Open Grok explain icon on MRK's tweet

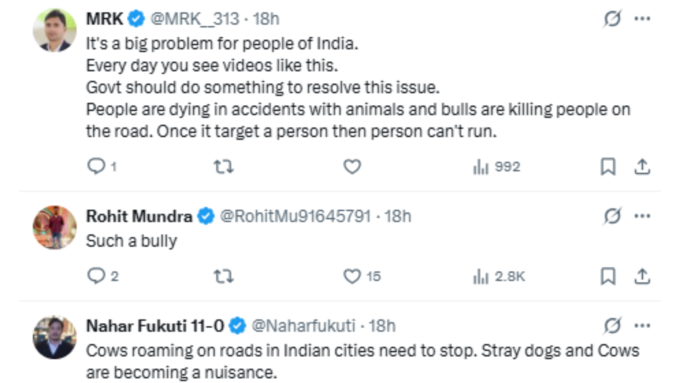[x=612, y=19]
